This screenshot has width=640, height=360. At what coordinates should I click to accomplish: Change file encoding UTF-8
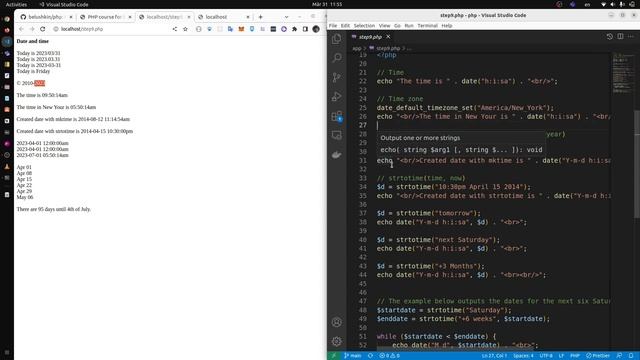point(546,356)
